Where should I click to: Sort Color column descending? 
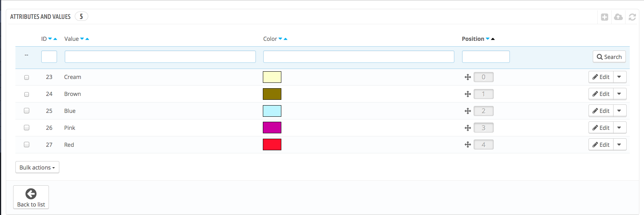[280, 39]
